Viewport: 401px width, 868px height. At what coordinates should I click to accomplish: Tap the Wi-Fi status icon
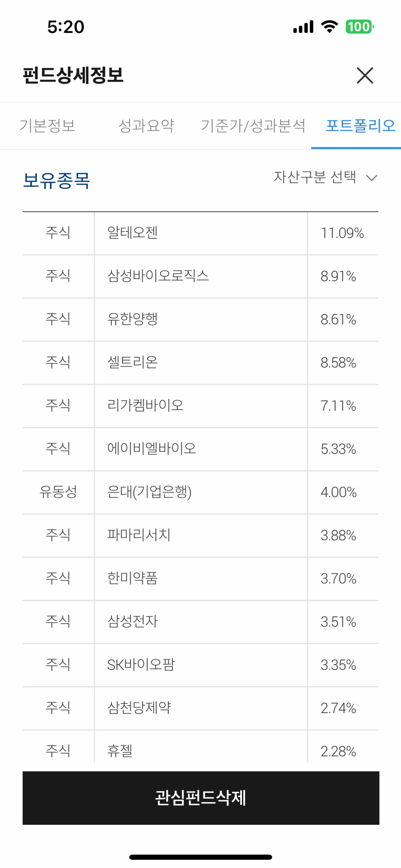(x=329, y=27)
